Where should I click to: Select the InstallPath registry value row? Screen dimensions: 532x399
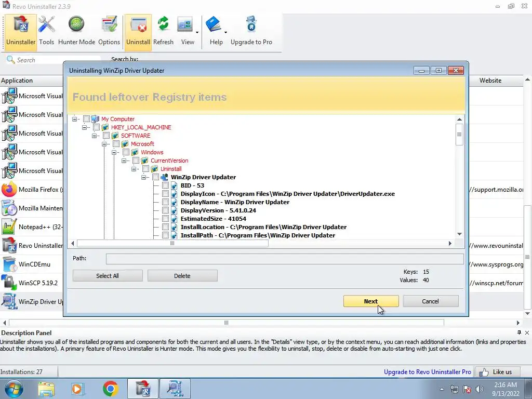258,235
